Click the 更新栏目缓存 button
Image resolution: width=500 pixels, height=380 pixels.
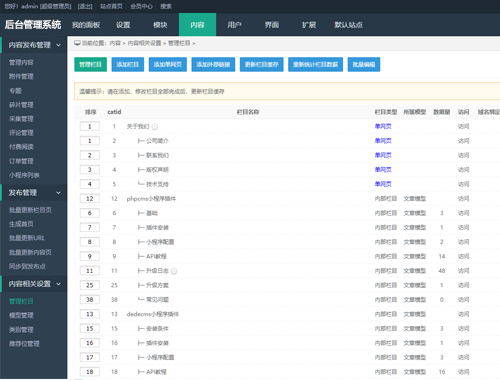point(262,65)
